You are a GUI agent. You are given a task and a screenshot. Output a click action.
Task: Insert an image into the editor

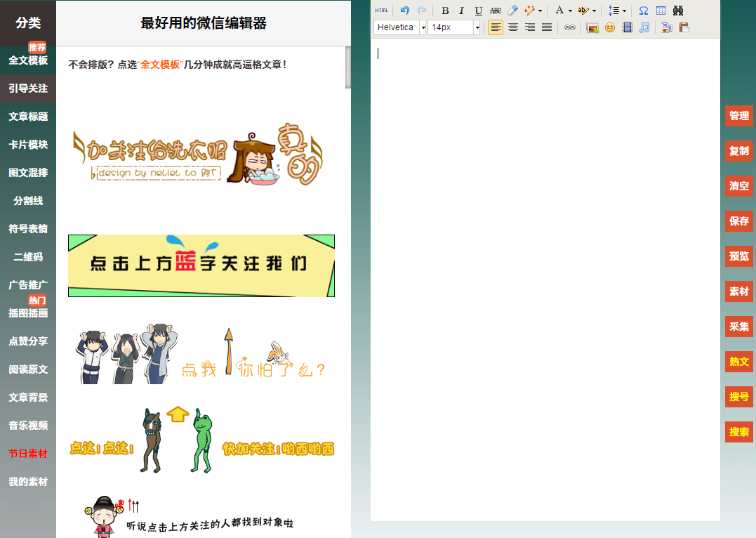pyautogui.click(x=591, y=27)
